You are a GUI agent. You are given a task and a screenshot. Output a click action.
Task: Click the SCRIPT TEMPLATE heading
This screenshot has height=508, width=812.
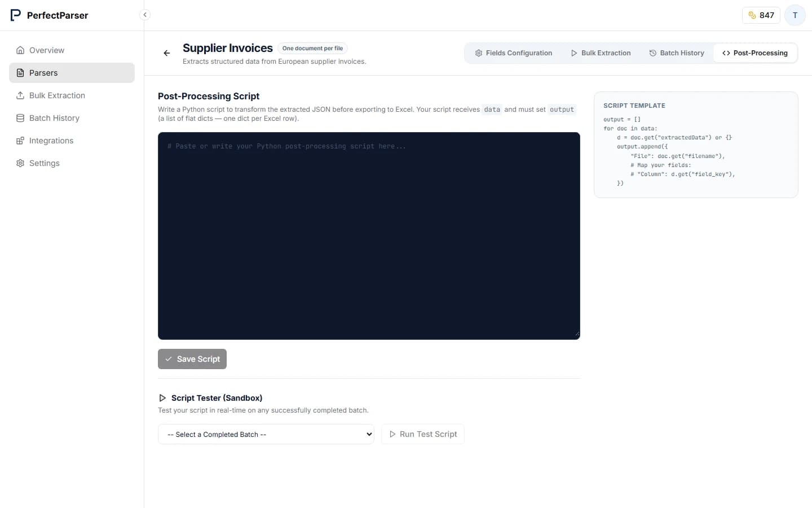(634, 106)
